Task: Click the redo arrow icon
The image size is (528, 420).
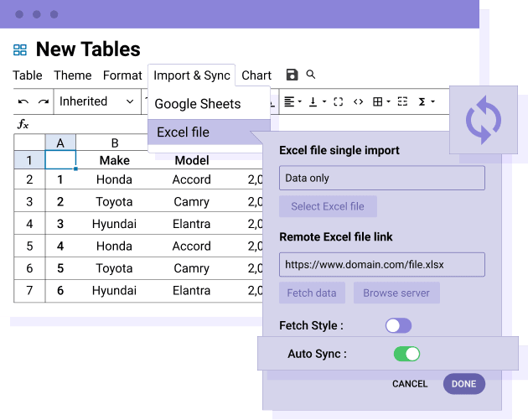Action: click(x=43, y=102)
